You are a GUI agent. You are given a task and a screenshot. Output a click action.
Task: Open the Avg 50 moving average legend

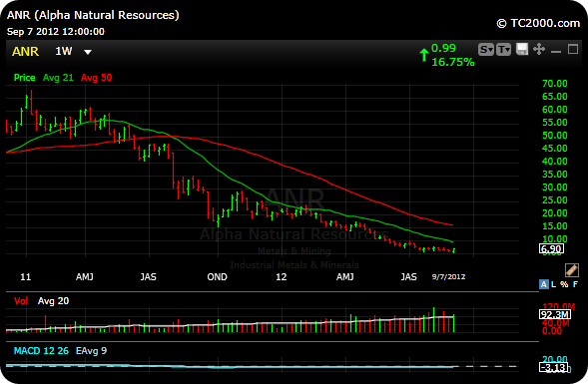pos(97,78)
